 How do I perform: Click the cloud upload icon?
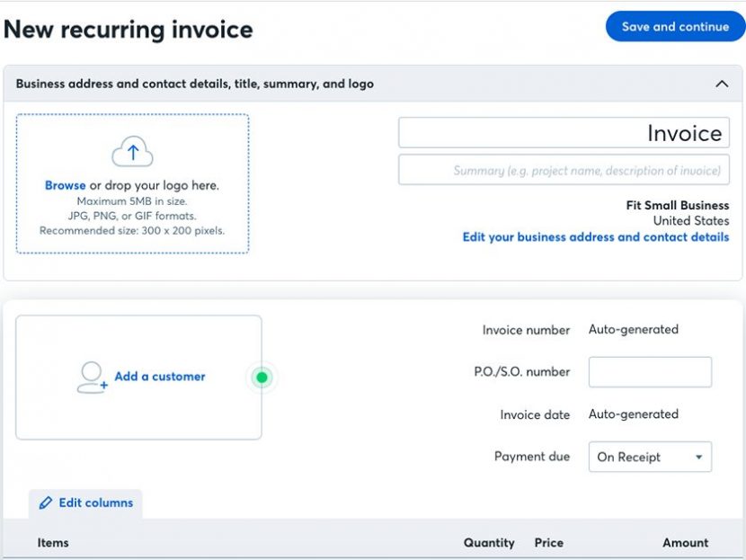(132, 150)
